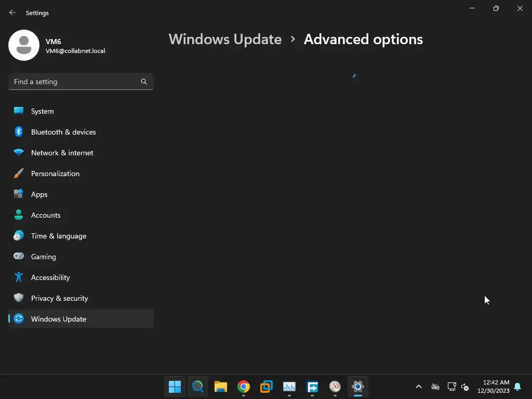The width and height of the screenshot is (532, 399).
Task: Select the Windows Update sync icon
Action: point(19,318)
